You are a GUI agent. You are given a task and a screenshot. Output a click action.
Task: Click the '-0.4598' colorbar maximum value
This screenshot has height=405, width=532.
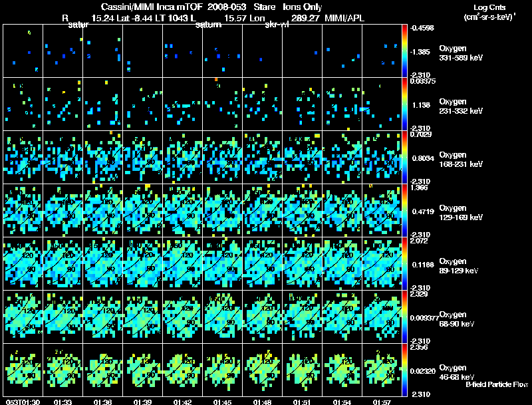pyautogui.click(x=422, y=28)
